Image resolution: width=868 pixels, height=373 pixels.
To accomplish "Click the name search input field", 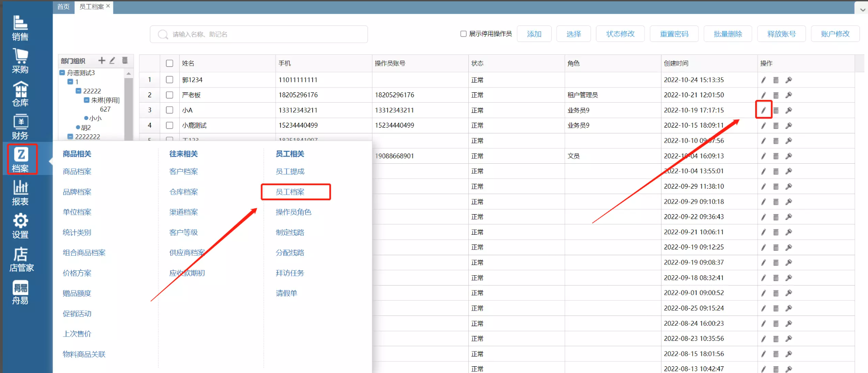I will tap(263, 34).
